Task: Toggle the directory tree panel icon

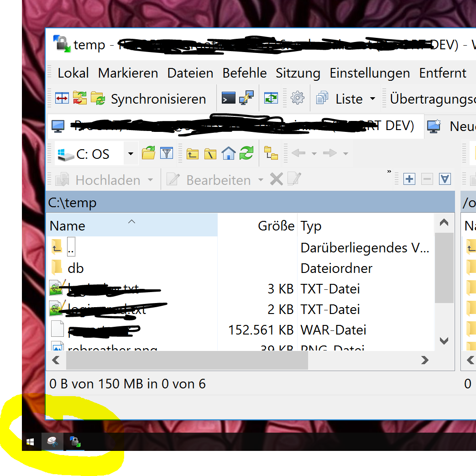Action: coord(271,154)
